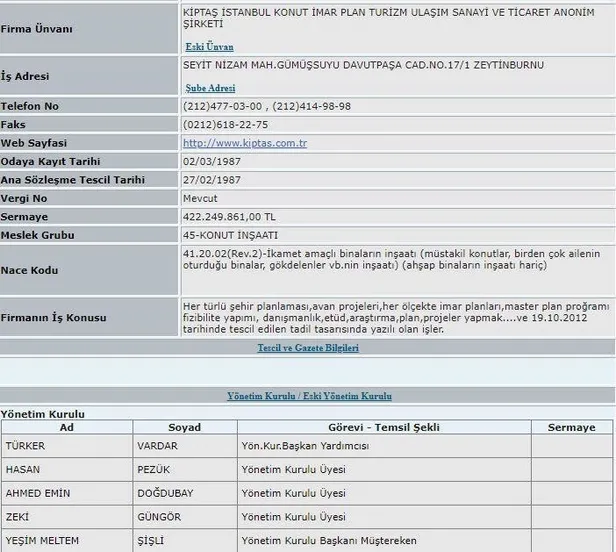Open Yönetim Kurulu / Eski Yönetim Kurulu link
This screenshot has height=552, width=616.
[307, 396]
